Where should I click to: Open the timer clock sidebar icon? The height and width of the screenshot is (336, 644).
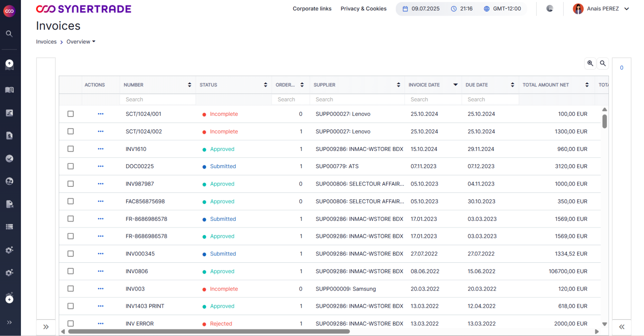pyautogui.click(x=9, y=298)
